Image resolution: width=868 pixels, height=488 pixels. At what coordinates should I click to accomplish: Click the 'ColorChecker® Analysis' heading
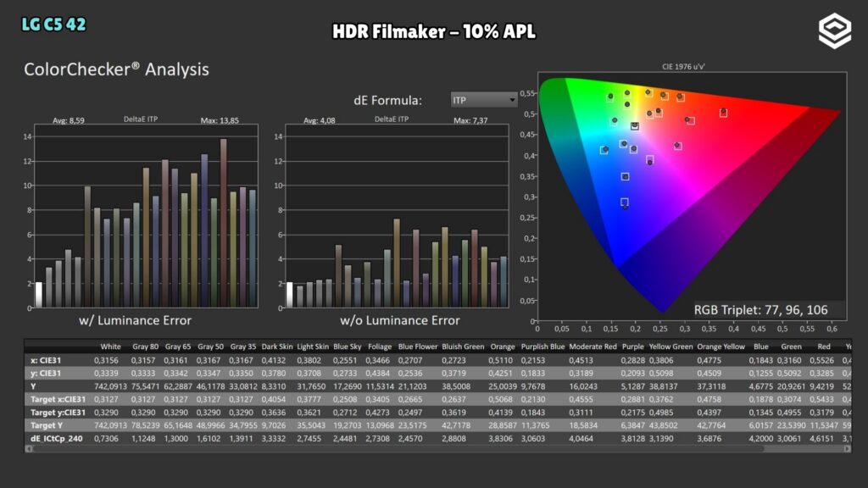[x=116, y=69]
